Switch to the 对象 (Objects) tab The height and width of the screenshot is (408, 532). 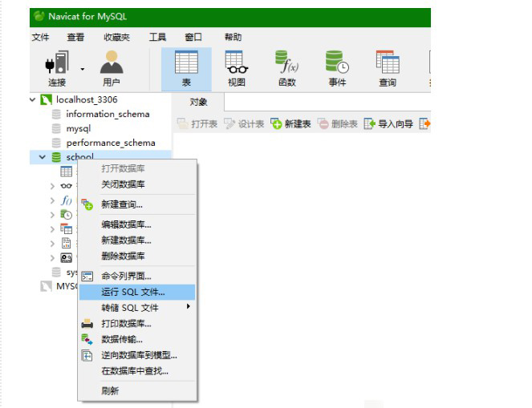click(x=198, y=102)
